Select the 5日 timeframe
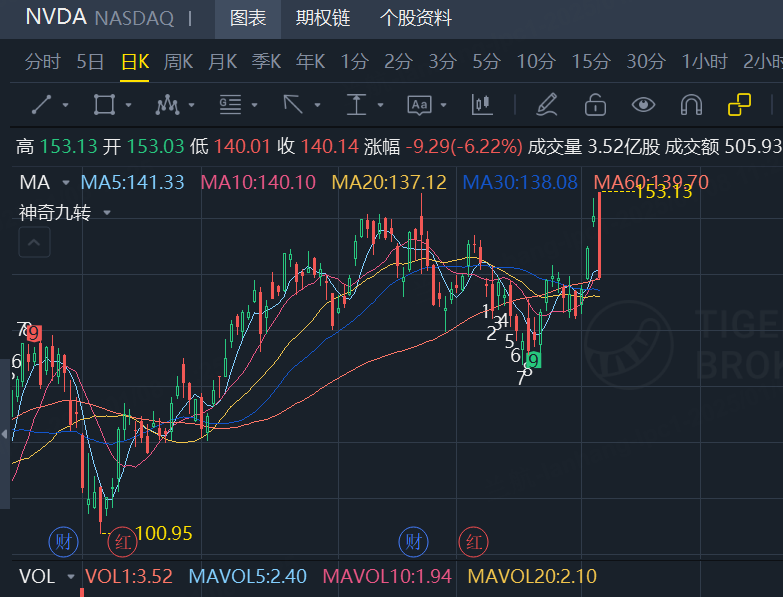Screen dimensions: 783x597 click(x=90, y=62)
